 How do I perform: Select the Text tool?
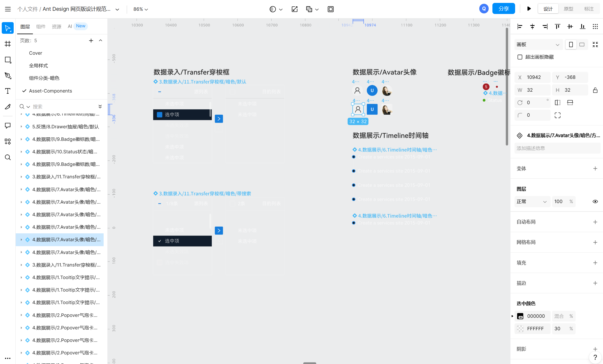[8, 91]
